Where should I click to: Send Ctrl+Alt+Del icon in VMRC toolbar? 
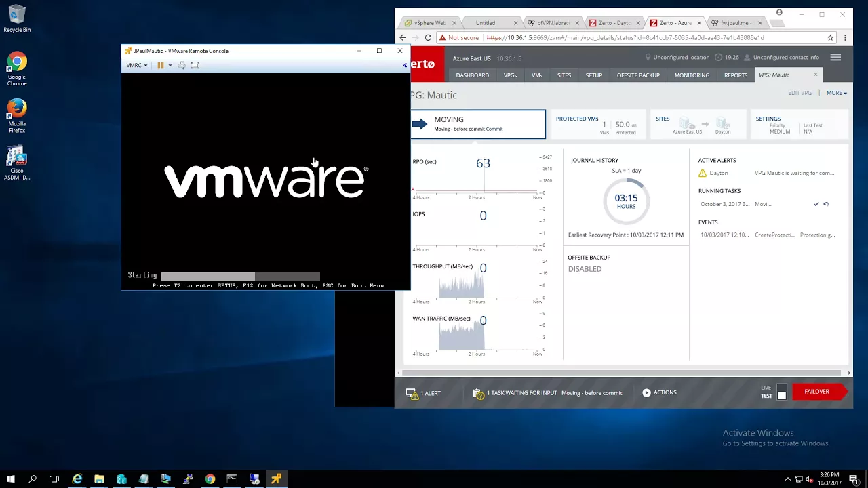point(182,66)
